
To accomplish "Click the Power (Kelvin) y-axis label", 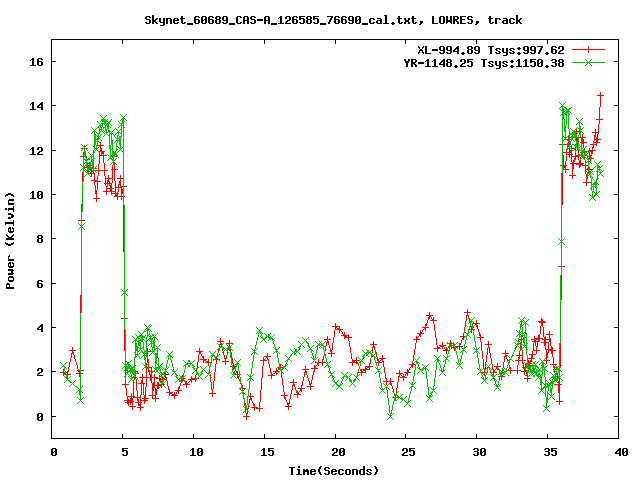I will [x=10, y=241].
